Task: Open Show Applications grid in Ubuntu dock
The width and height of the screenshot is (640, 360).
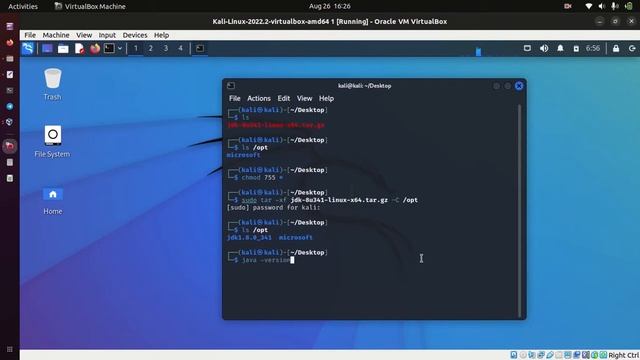Action: coord(10,349)
